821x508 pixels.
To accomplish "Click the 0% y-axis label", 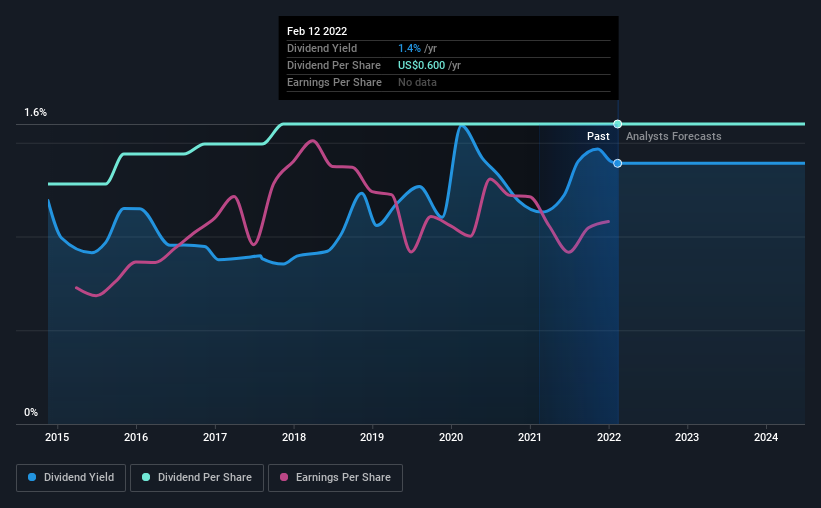I will coord(31,413).
